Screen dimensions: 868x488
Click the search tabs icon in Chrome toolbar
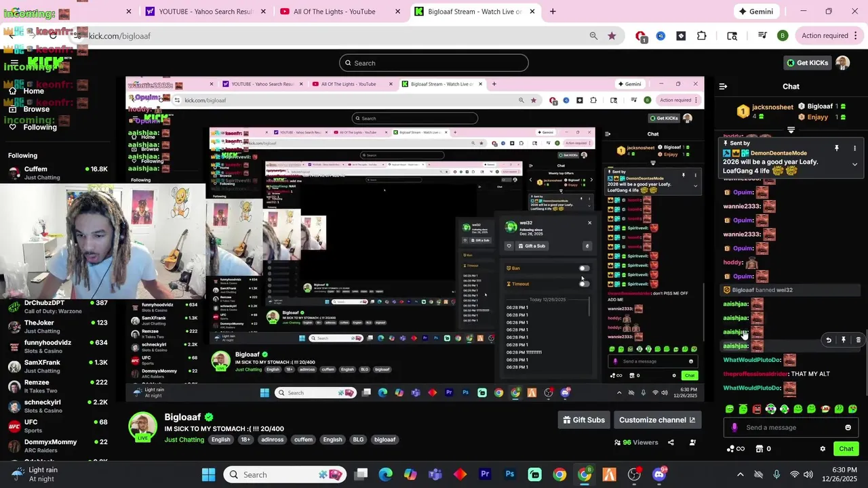(x=732, y=36)
